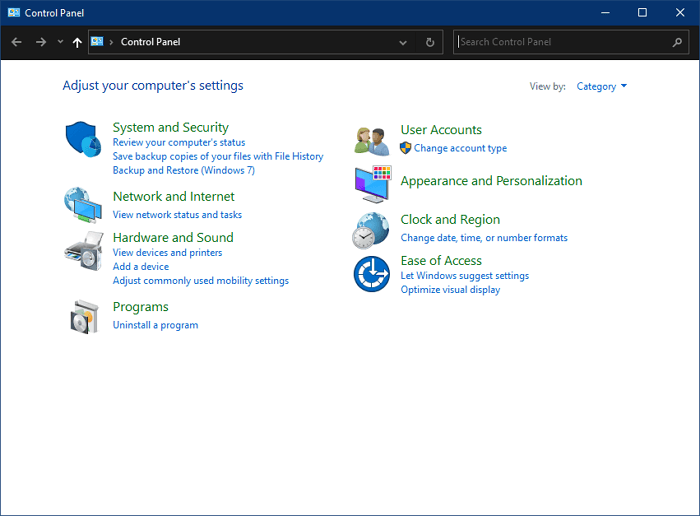Click the System and Security shield icon
The width and height of the screenshot is (700, 516).
83,140
